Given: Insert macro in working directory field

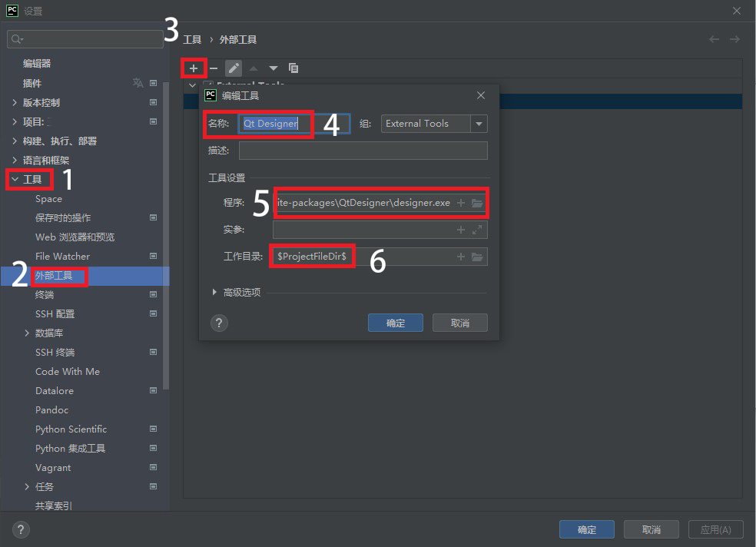Looking at the screenshot, I should [x=461, y=257].
